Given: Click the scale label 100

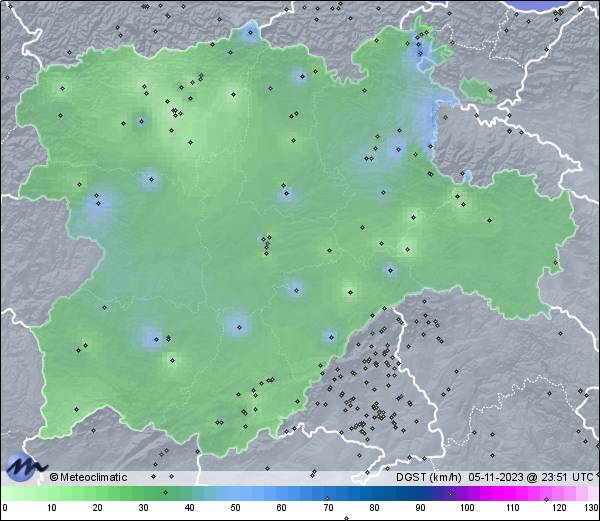Looking at the screenshot, I should 467,508.
